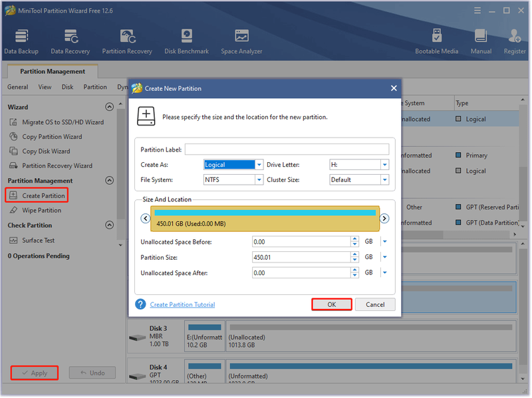532x398 pixels.
Task: Open the File System dropdown
Action: (x=259, y=180)
